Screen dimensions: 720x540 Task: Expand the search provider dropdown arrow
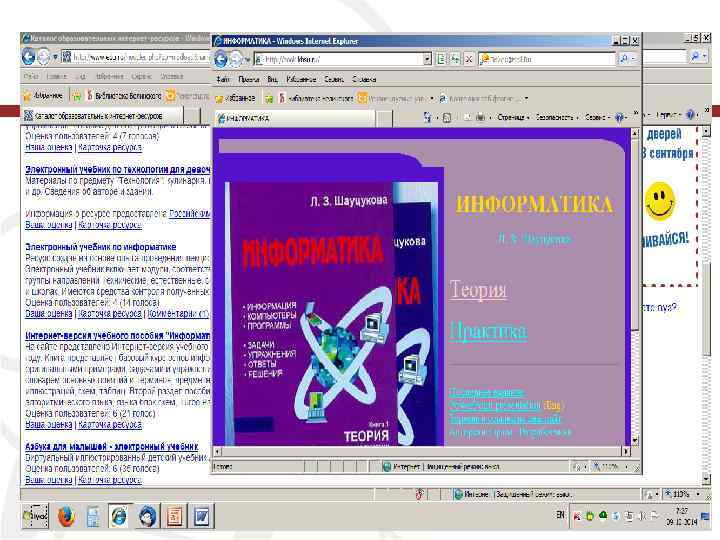pos(634,59)
